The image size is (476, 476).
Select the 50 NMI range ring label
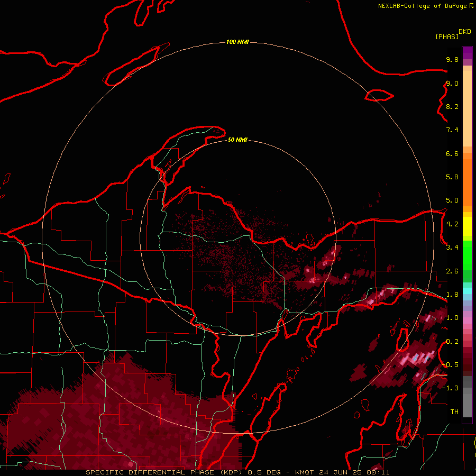click(237, 140)
